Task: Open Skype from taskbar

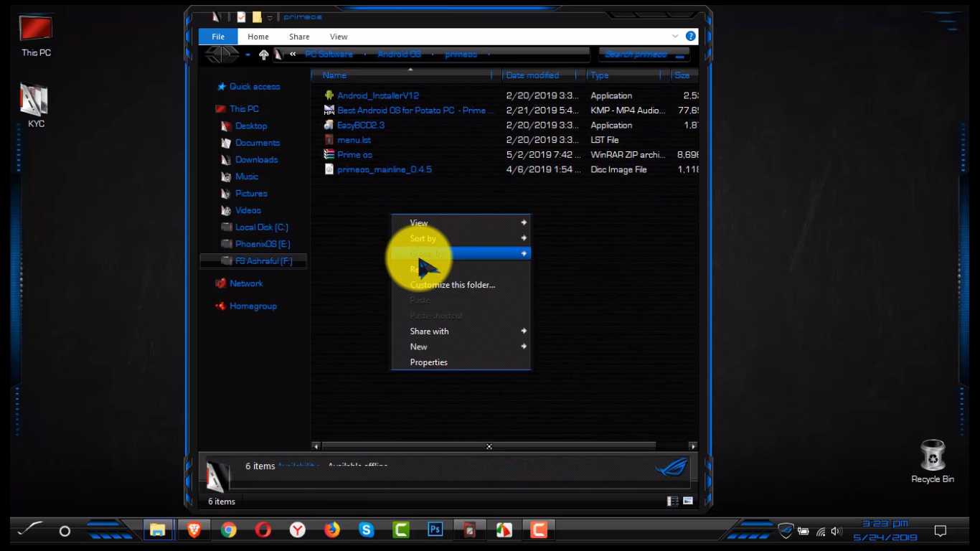Action: tap(366, 530)
